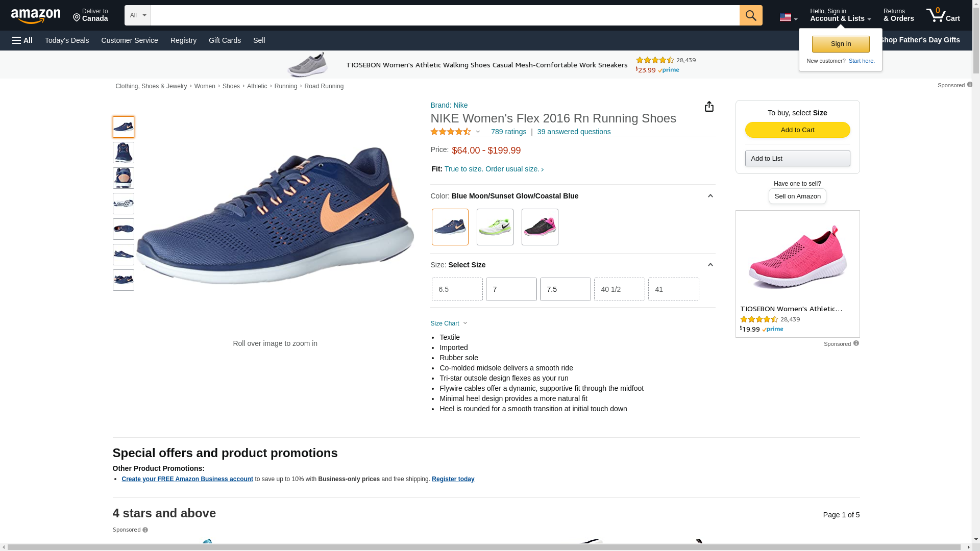Screen dimensions: 980x551
Task: Expand the Size Chart dropdown
Action: (x=449, y=323)
